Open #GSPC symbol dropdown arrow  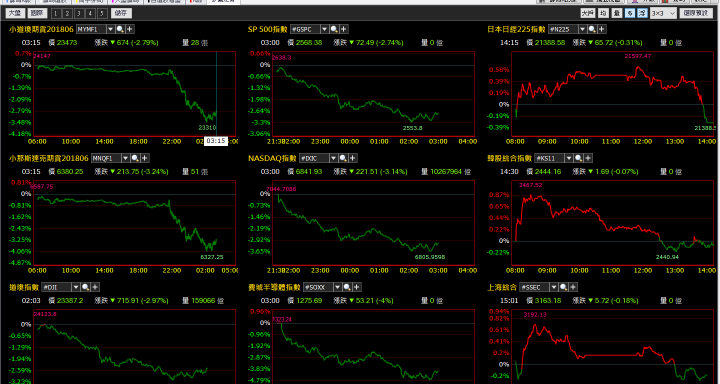click(324, 29)
